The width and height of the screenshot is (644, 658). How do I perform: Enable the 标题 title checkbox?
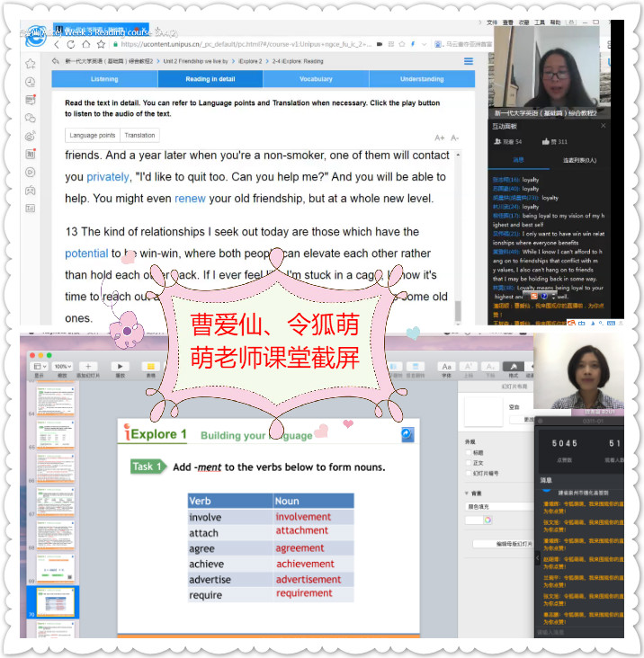(x=470, y=452)
